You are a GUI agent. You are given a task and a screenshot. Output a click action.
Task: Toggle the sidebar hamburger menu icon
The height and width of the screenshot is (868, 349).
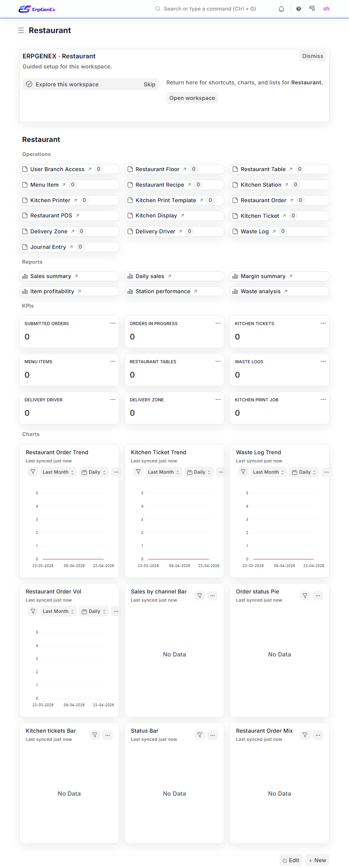click(x=21, y=30)
